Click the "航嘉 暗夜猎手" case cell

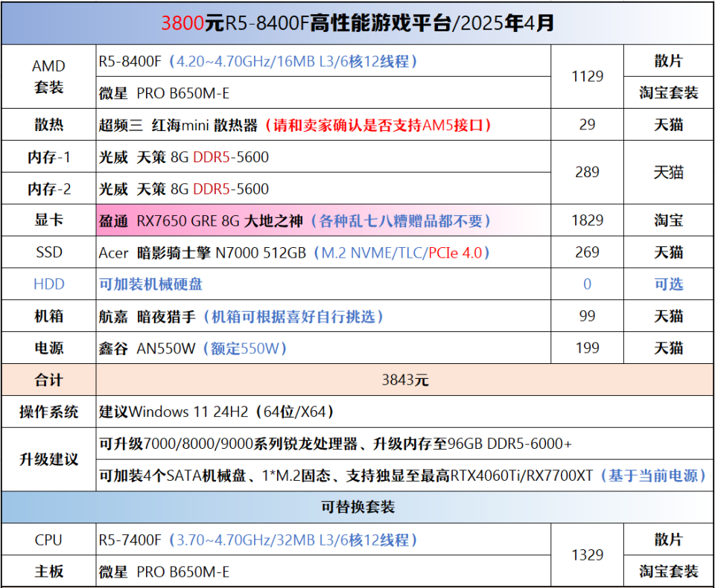coord(323,316)
